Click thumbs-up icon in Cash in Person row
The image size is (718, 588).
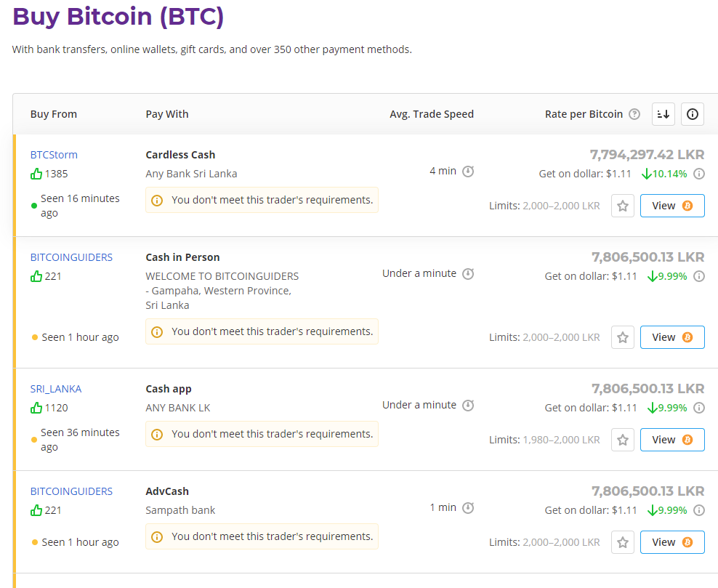click(36, 276)
